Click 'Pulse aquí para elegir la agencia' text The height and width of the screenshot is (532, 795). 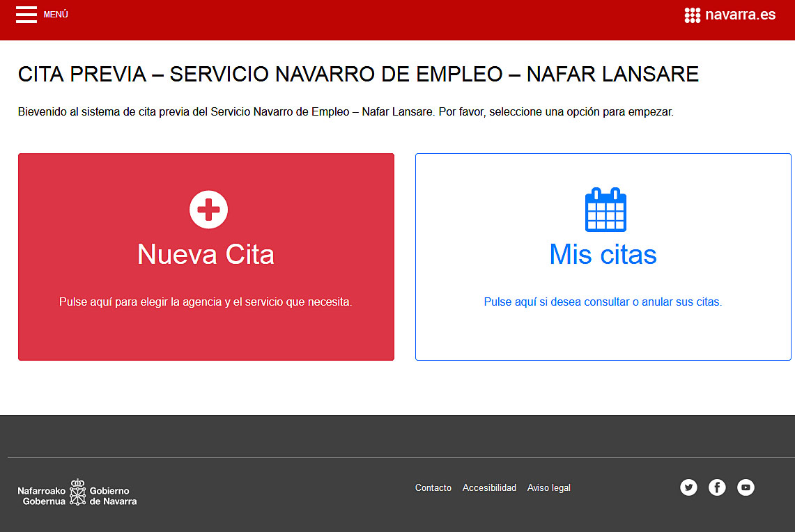pyautogui.click(x=206, y=302)
